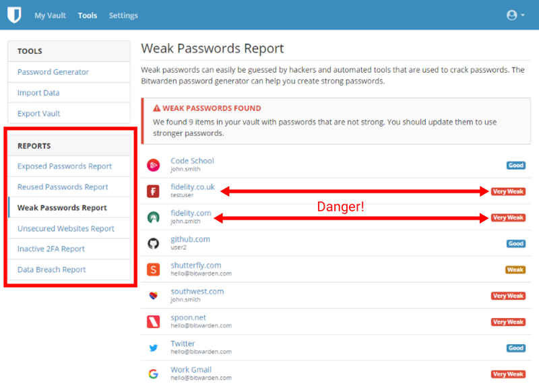The height and width of the screenshot is (392, 539).
Task: Click the GitHub octocat icon
Action: (154, 244)
